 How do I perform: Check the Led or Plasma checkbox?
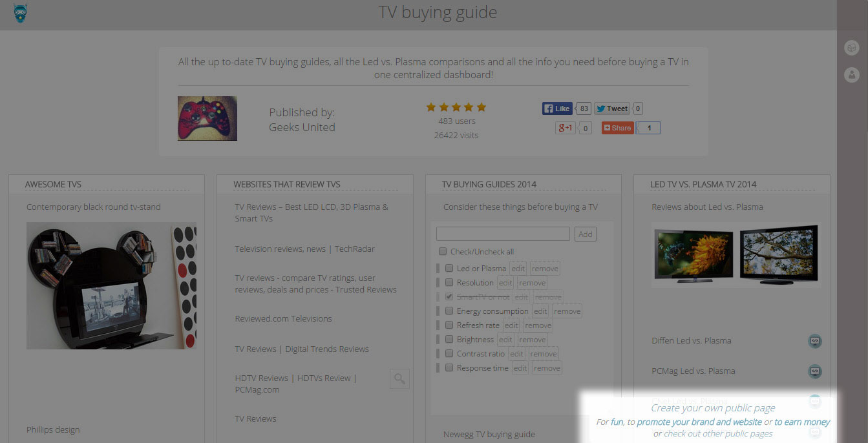449,269
